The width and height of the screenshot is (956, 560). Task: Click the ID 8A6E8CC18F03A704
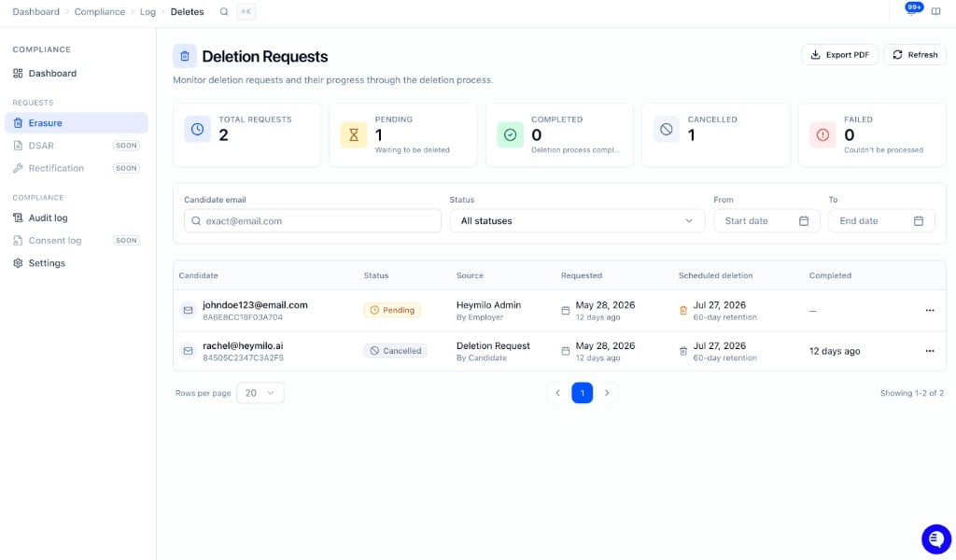point(243,317)
